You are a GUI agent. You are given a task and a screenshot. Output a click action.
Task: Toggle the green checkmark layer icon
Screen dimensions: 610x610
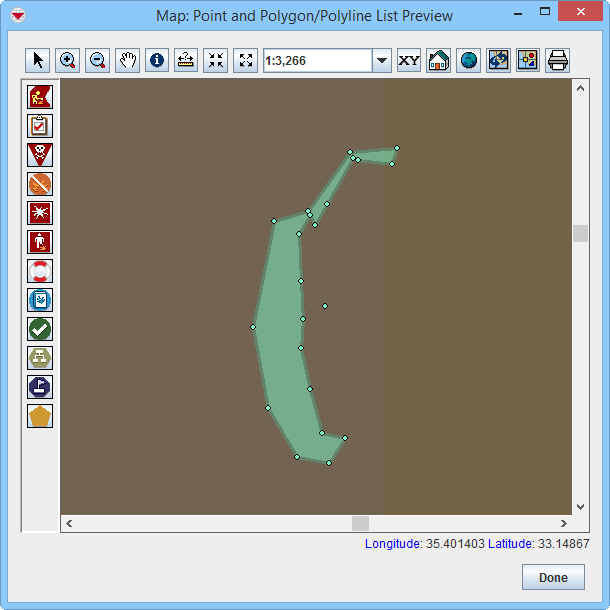(40, 329)
